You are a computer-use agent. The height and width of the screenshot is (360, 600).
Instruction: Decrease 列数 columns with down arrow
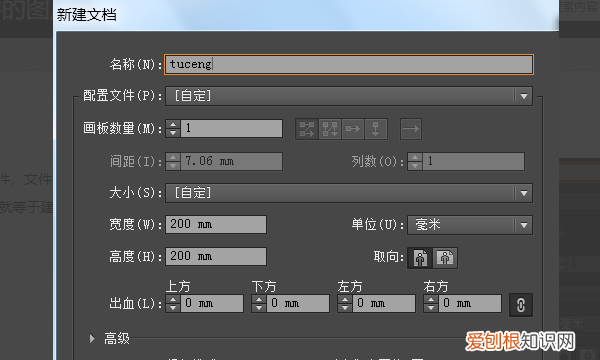pos(415,166)
